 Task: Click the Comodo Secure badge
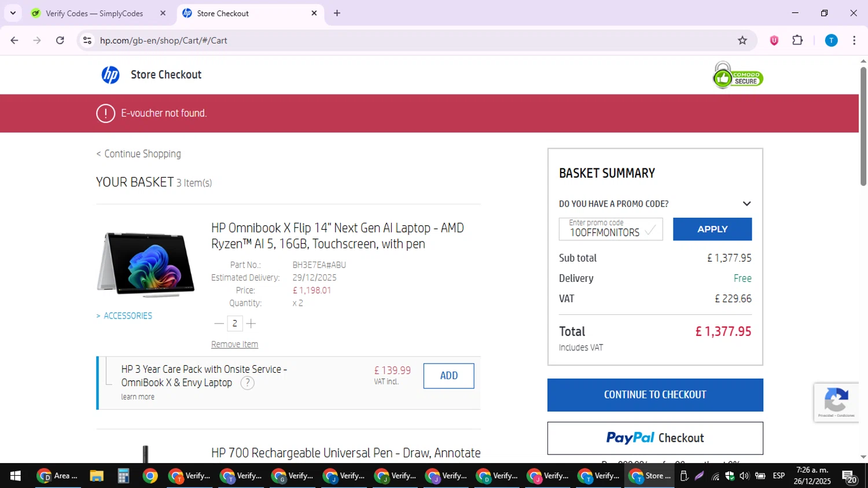pos(738,75)
